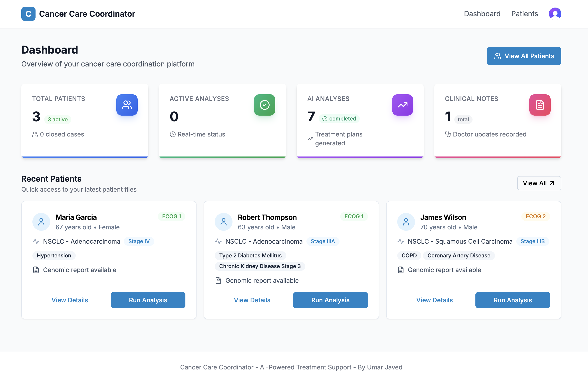
Task: Click the Active Analyses checkmark icon
Action: coord(264,105)
